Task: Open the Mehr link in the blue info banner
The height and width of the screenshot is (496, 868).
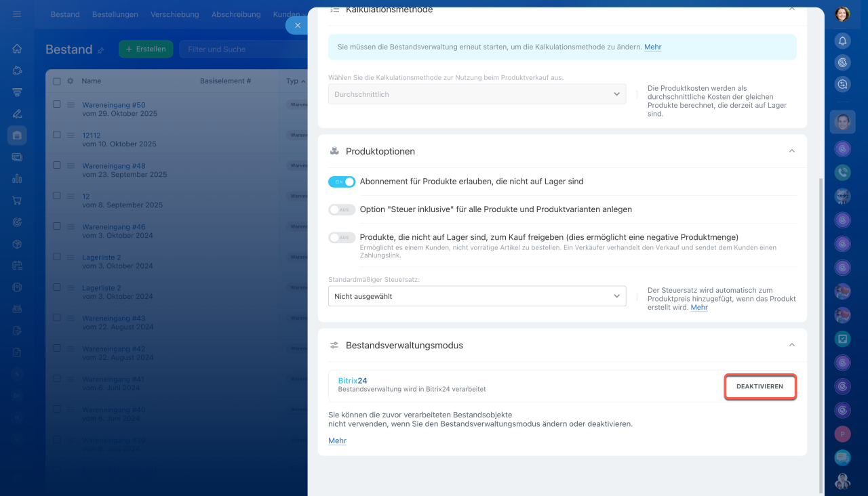Action: [653, 47]
